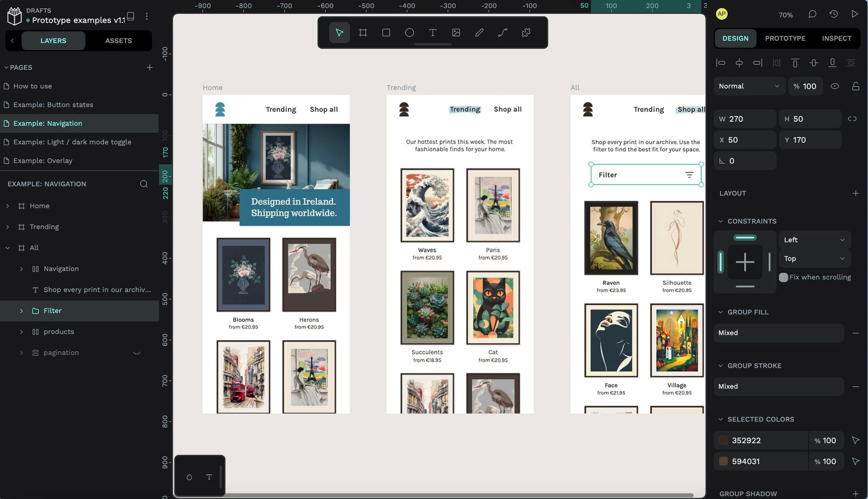Open the Image insert tool
The image size is (868, 499).
pyautogui.click(x=456, y=33)
